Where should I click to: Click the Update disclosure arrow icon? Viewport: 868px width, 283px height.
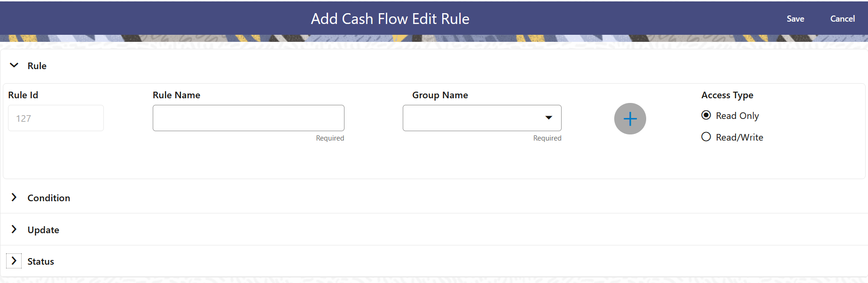click(x=14, y=229)
